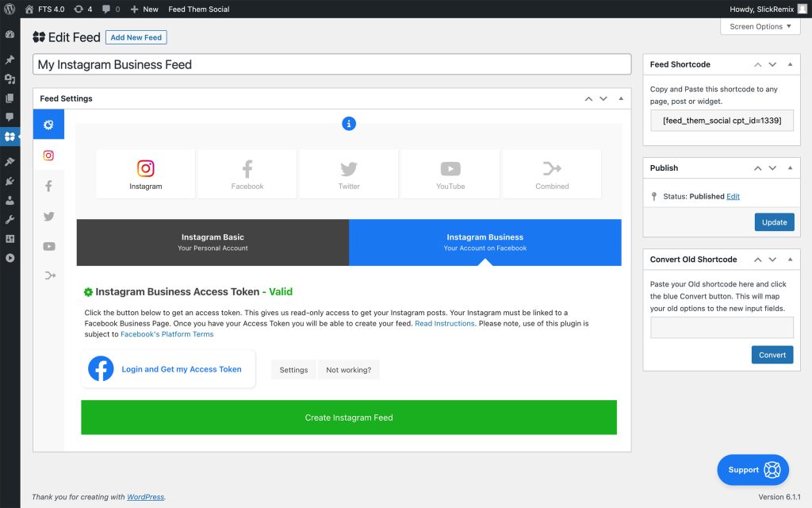This screenshot has height=508, width=812.
Task: Collapse the Convert Old Shortcode panel
Action: pos(791,260)
